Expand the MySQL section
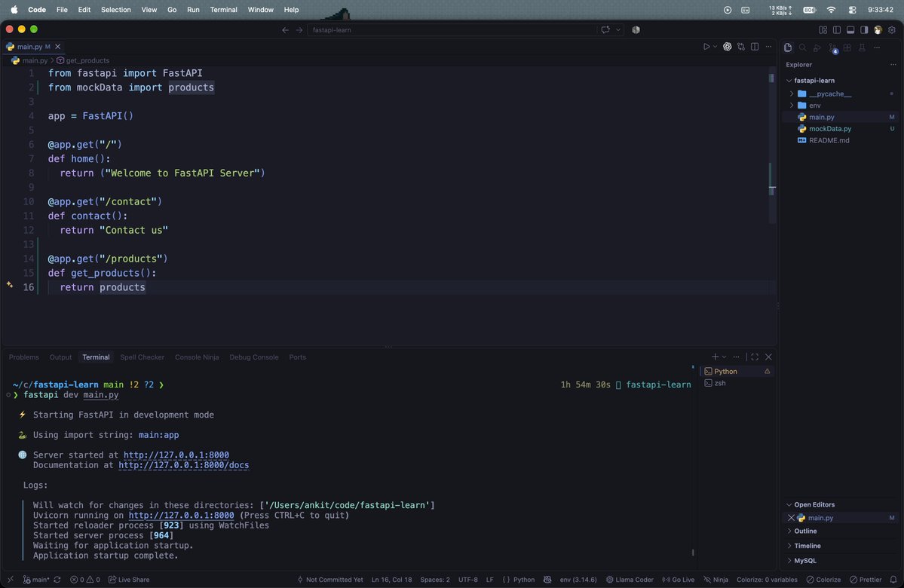 [x=804, y=560]
